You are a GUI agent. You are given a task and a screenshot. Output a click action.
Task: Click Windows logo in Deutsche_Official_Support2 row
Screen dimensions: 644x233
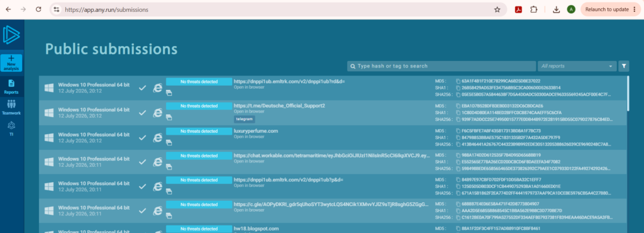[49, 113]
